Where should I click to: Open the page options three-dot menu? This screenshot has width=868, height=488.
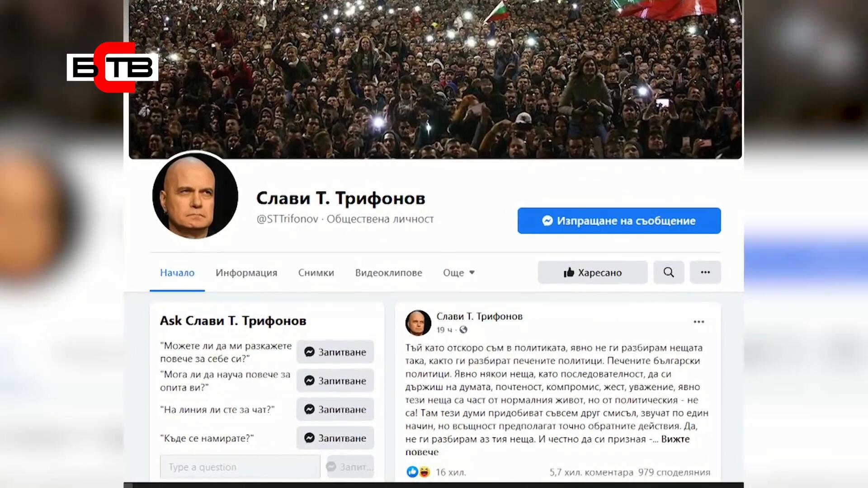coord(705,272)
